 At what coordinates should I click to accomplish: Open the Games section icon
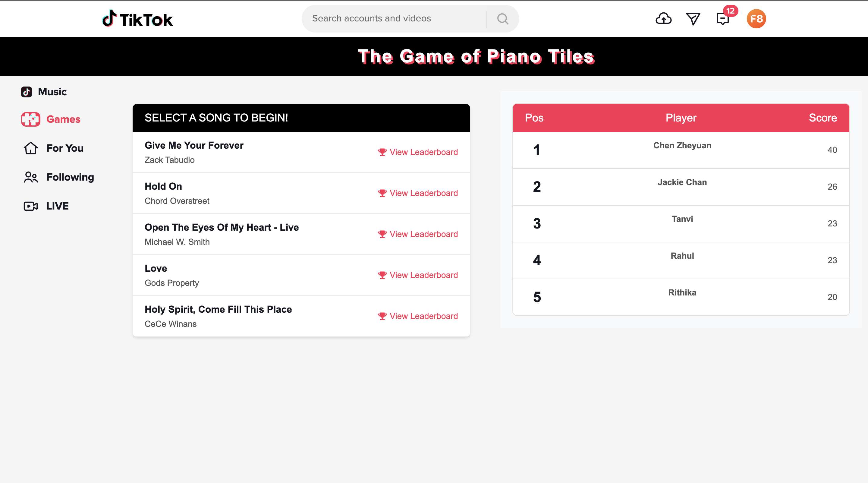click(x=30, y=119)
